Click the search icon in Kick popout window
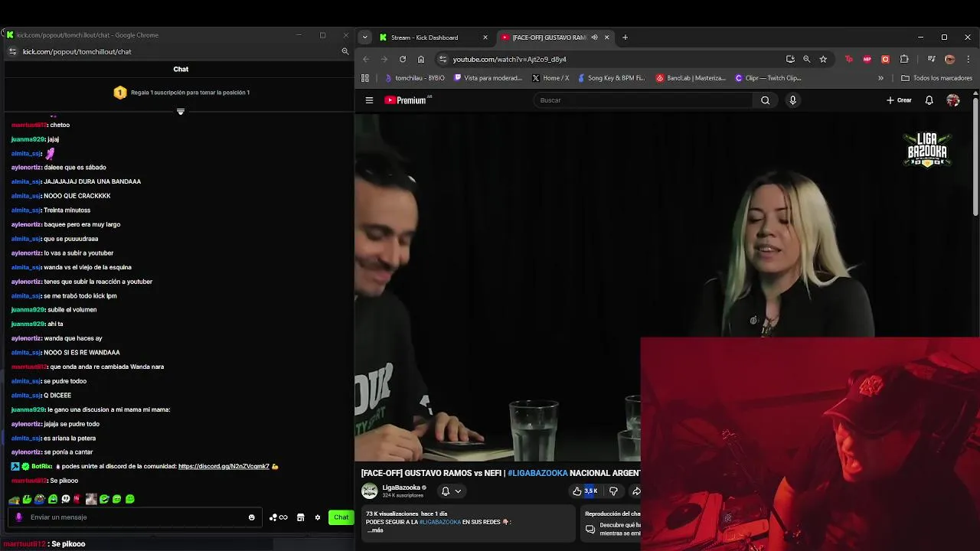This screenshot has width=980, height=551. (345, 51)
